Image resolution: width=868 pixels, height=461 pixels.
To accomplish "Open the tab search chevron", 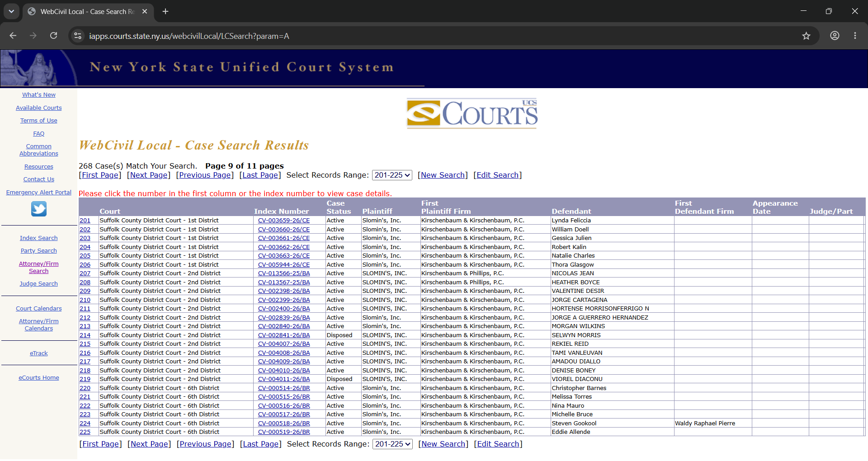I will click(11, 11).
